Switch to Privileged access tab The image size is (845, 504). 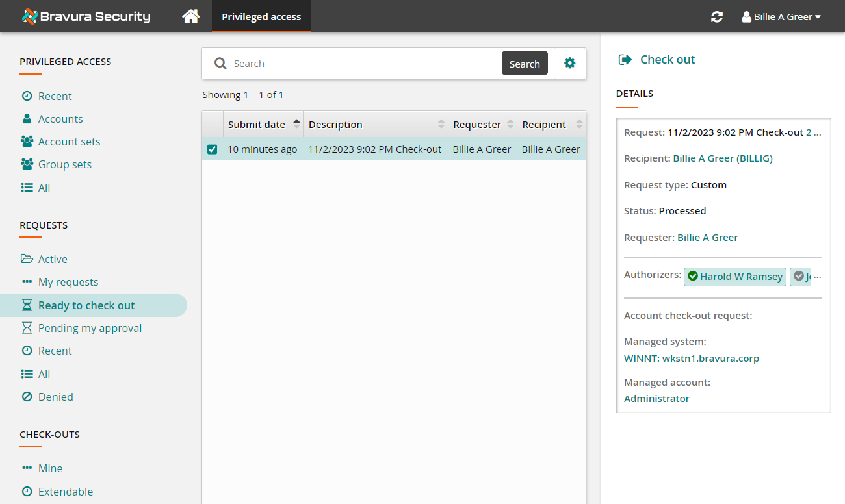tap(261, 17)
